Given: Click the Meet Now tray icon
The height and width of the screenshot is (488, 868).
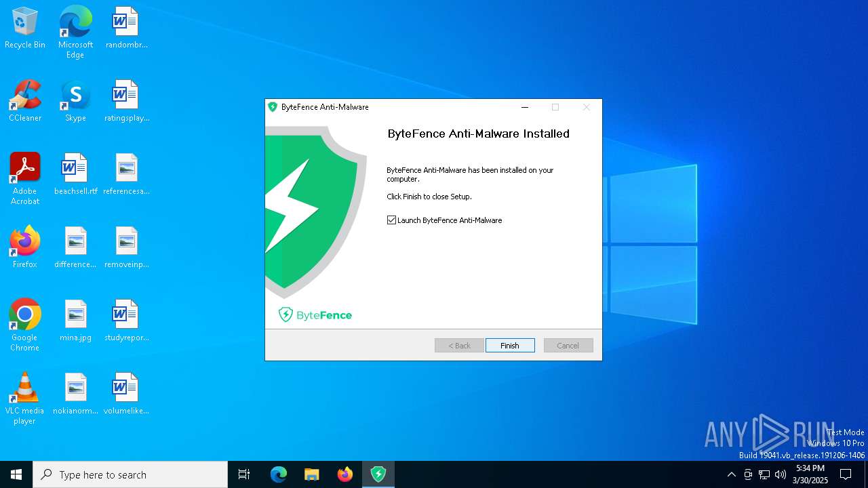Looking at the screenshot, I should (748, 474).
